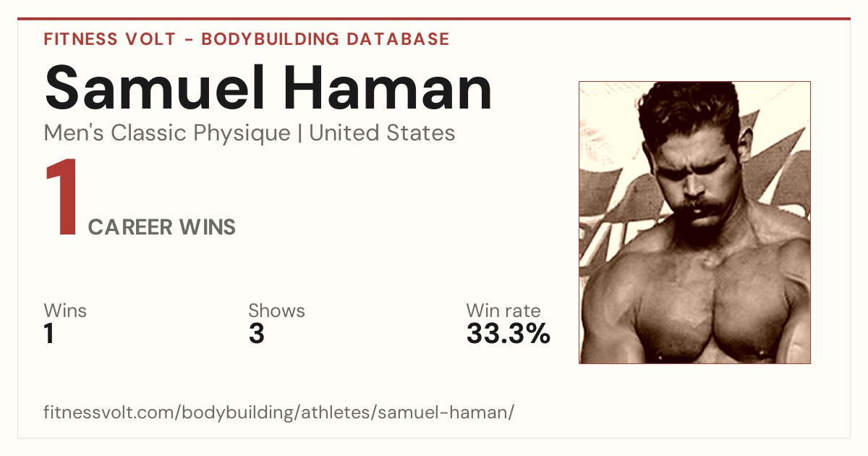Image resolution: width=868 pixels, height=456 pixels.
Task: Click the 33.3% win rate value
Action: coord(509,334)
